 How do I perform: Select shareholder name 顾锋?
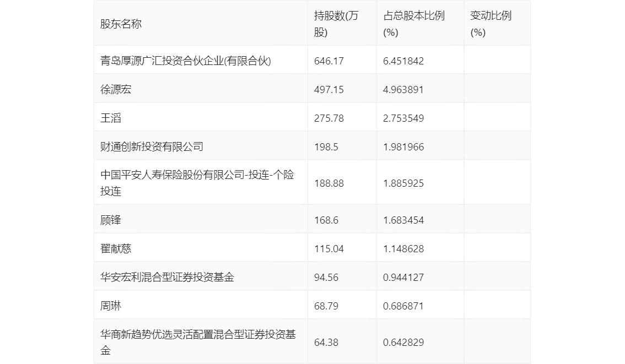(x=110, y=220)
